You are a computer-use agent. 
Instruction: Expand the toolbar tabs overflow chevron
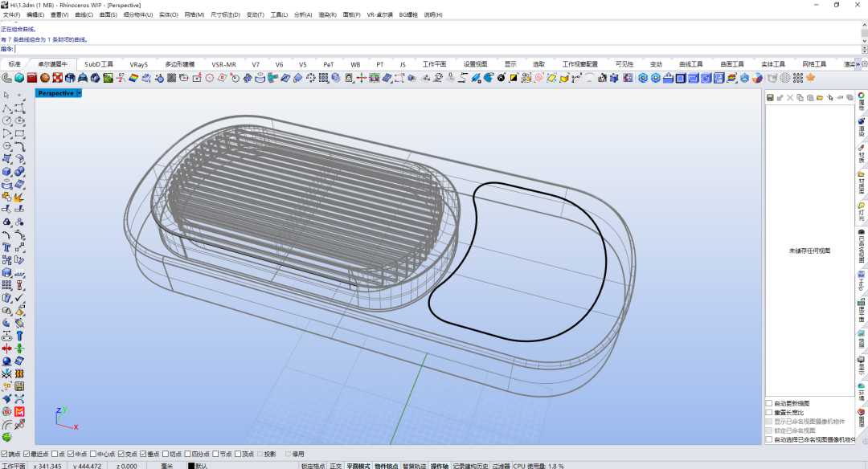click(858, 64)
